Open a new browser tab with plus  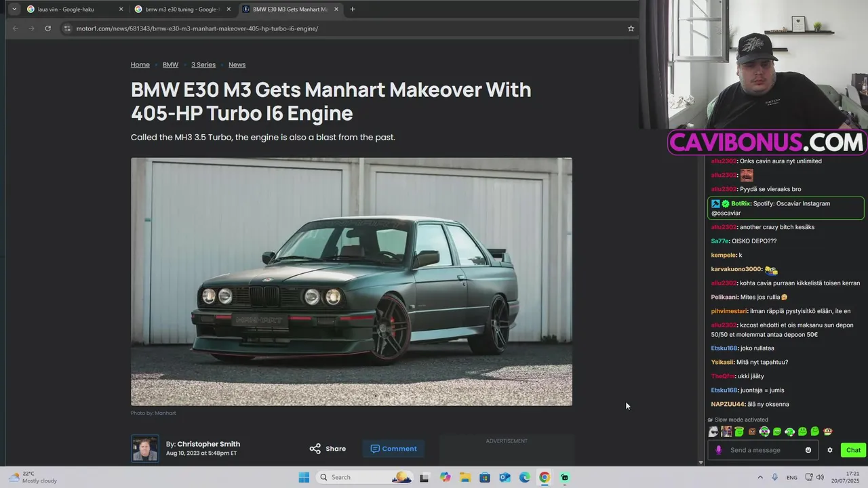pos(352,9)
